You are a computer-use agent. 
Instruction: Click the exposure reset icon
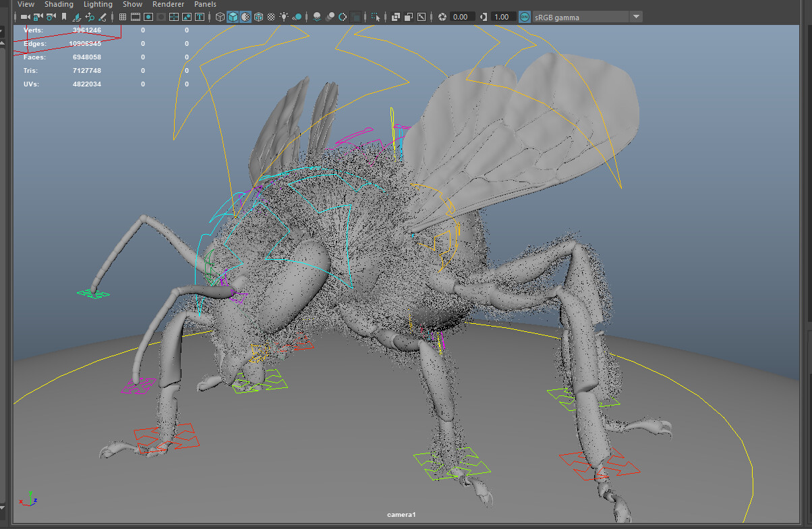(442, 17)
